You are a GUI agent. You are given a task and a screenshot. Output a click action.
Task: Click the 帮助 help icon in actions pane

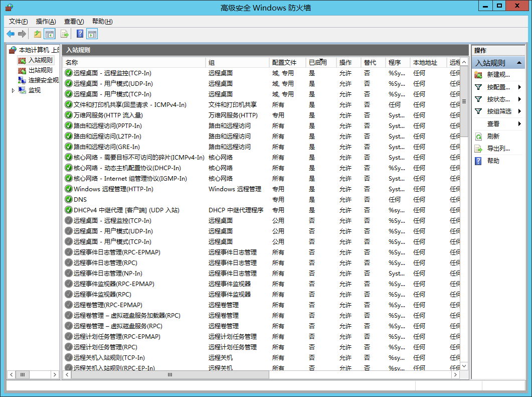tap(478, 161)
